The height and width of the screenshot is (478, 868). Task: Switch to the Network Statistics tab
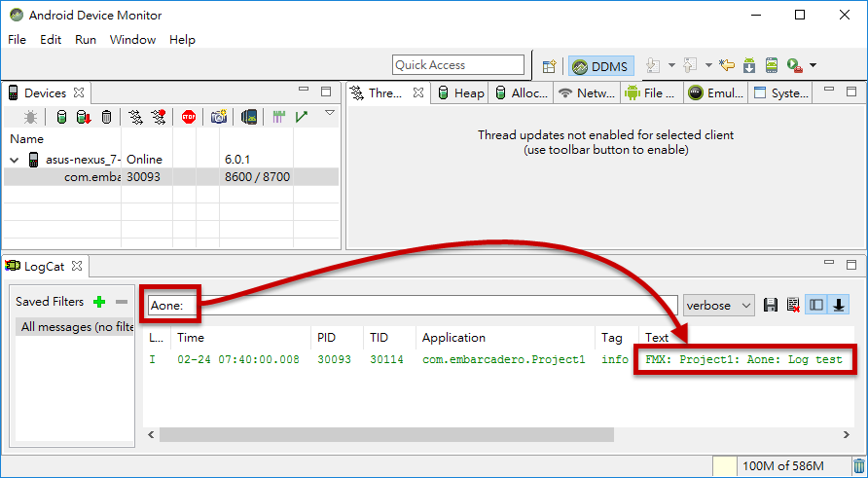(x=587, y=93)
